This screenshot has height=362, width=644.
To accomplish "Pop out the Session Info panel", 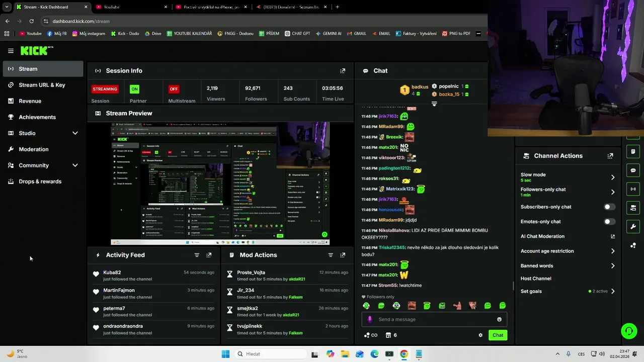I will click(x=343, y=71).
